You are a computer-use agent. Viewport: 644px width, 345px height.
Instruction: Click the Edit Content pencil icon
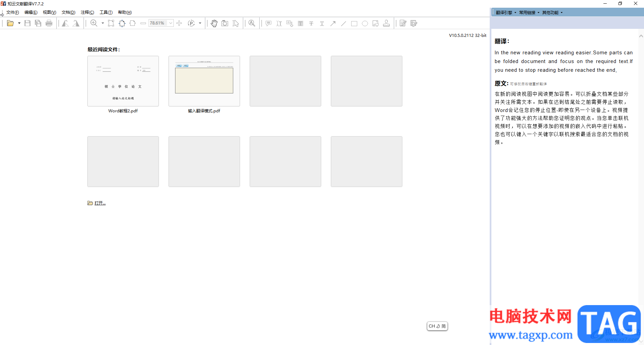[x=403, y=23]
